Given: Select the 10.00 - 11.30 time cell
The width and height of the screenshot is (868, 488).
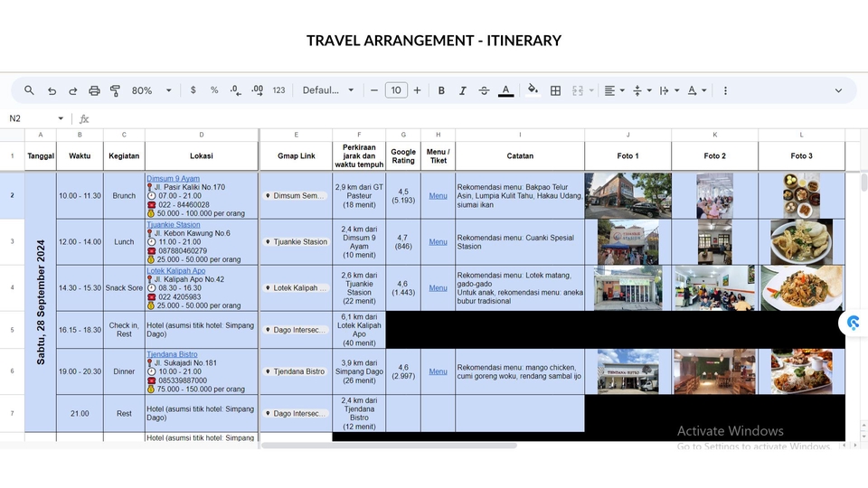Looking at the screenshot, I should [x=80, y=195].
